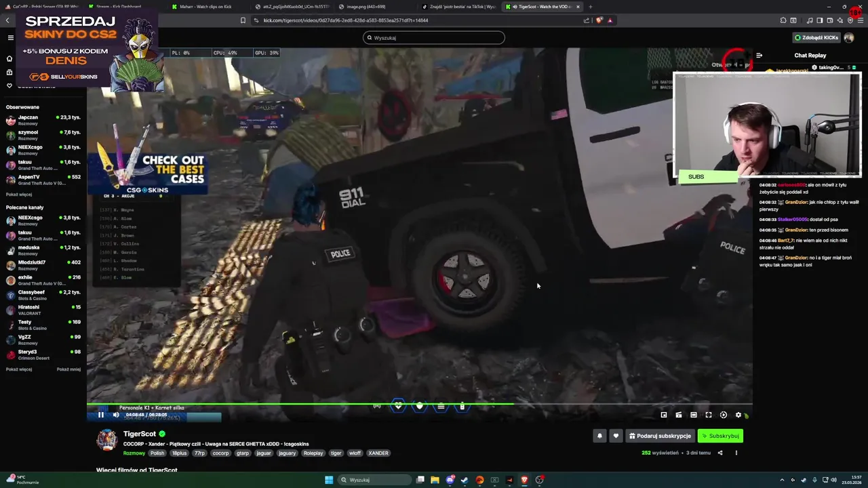Viewport: 868px width, 488px height.
Task: Click the notification bell for TigerScot
Action: 599,436
